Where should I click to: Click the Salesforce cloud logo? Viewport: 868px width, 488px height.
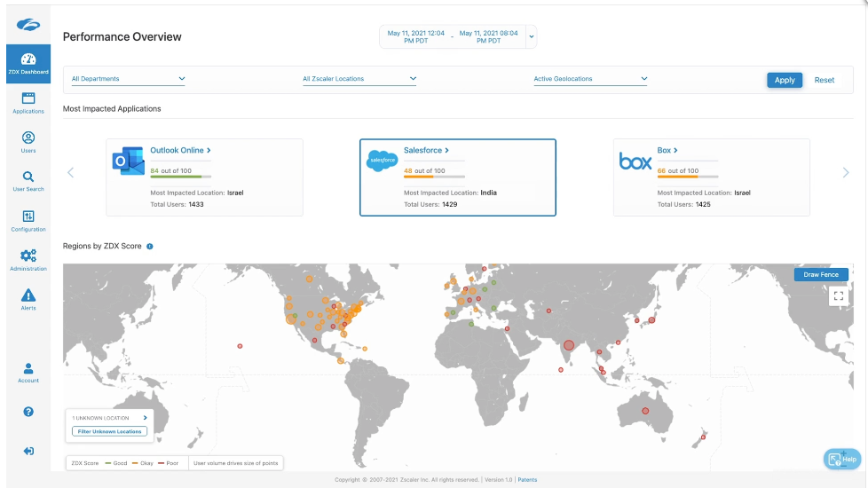[382, 161]
